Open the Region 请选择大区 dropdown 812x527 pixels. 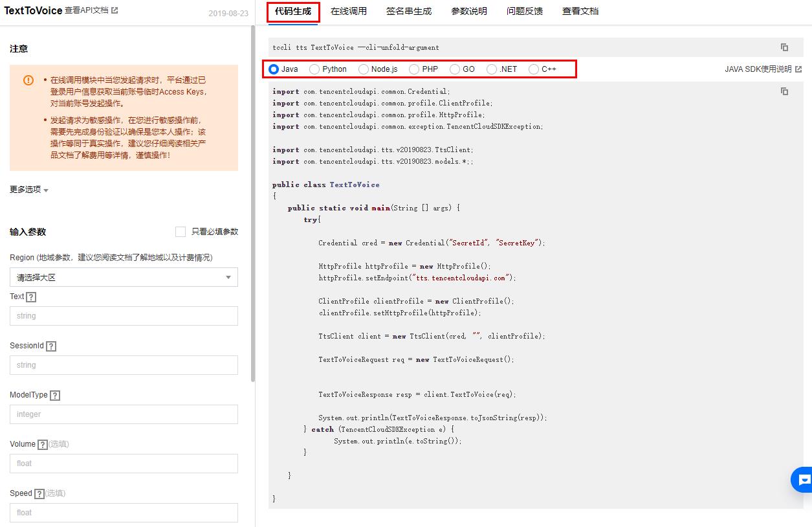[124, 277]
